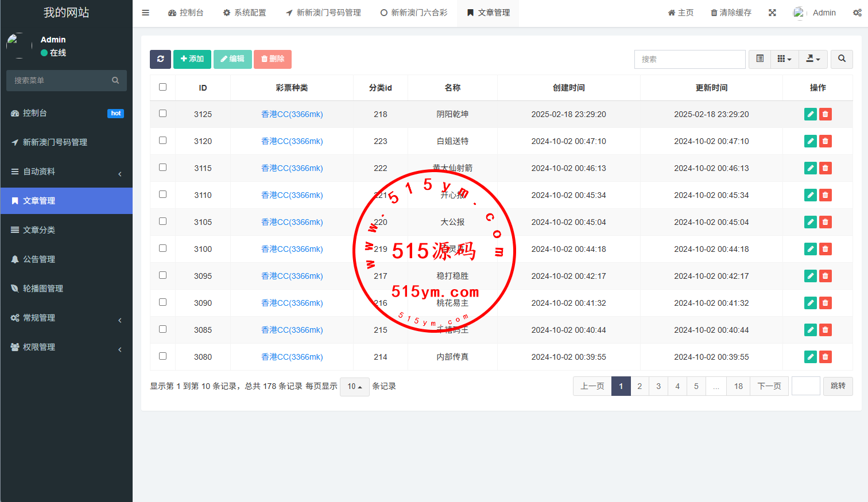Click red delete icon for row 3120
The width and height of the screenshot is (868, 502).
point(825,141)
